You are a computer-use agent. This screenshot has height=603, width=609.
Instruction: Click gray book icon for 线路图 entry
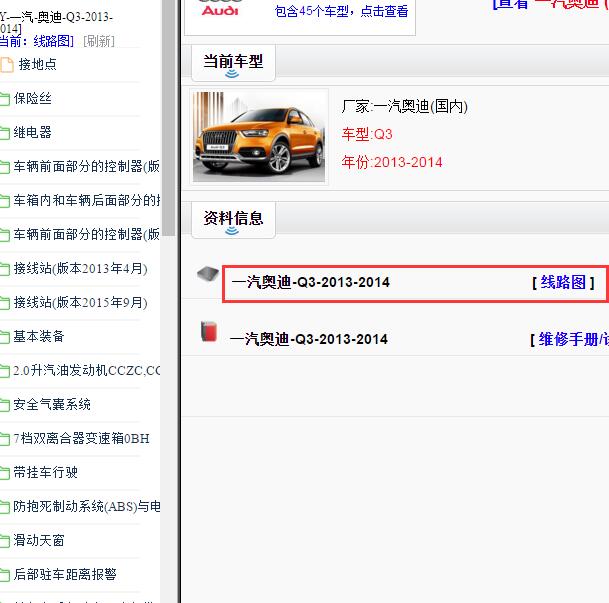pyautogui.click(x=208, y=274)
